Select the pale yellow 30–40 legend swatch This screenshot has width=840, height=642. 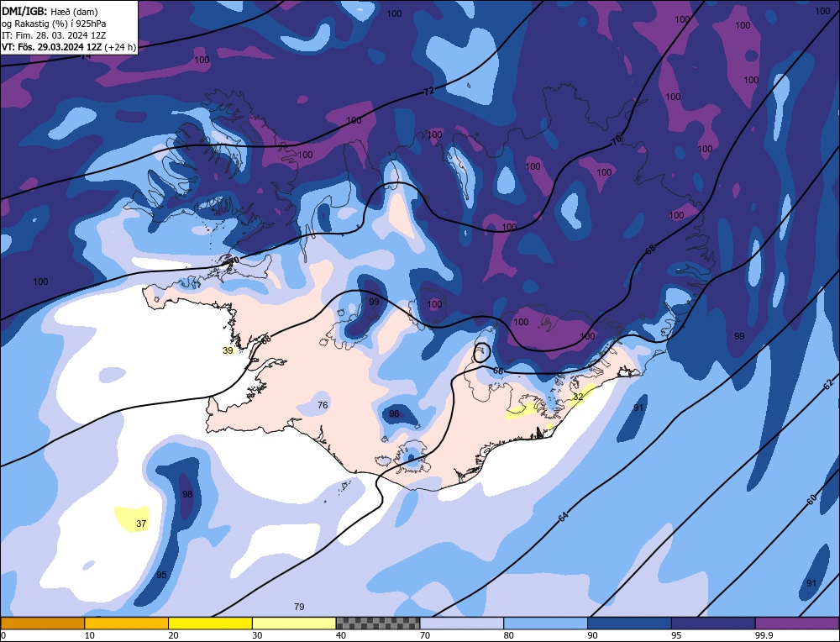[294, 623]
